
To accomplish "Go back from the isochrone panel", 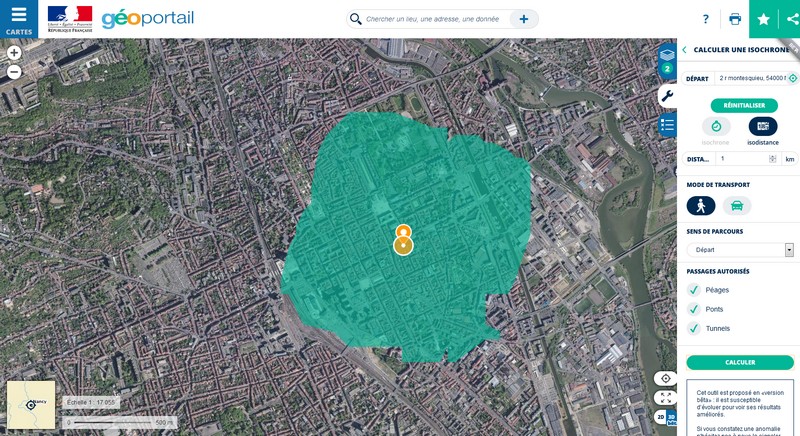I will pyautogui.click(x=684, y=50).
